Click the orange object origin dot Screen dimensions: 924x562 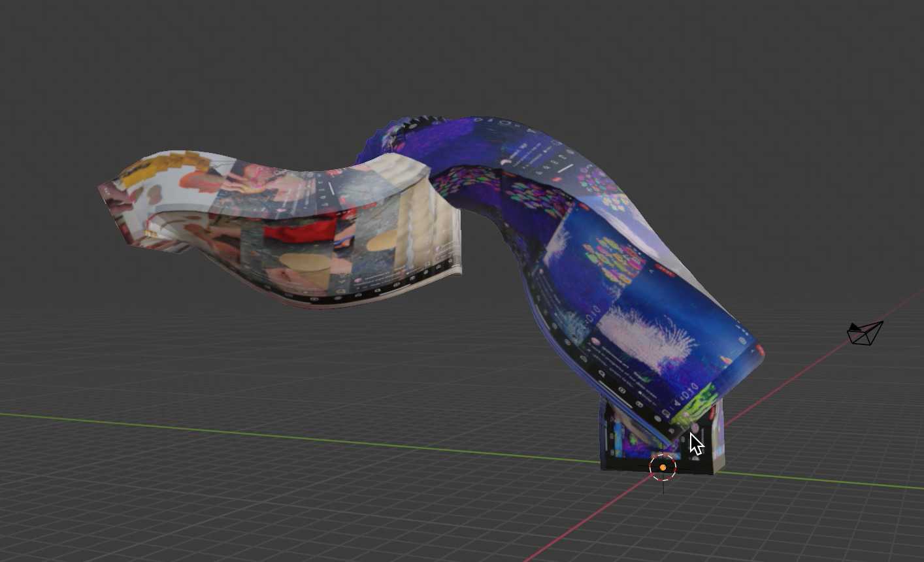(663, 467)
